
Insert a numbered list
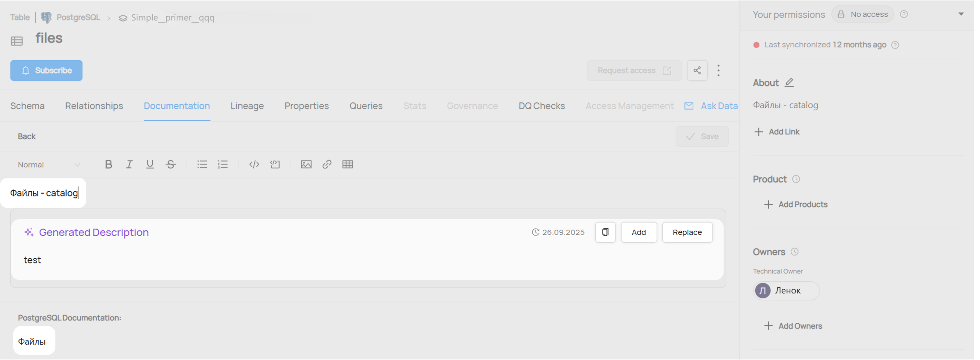(x=223, y=165)
